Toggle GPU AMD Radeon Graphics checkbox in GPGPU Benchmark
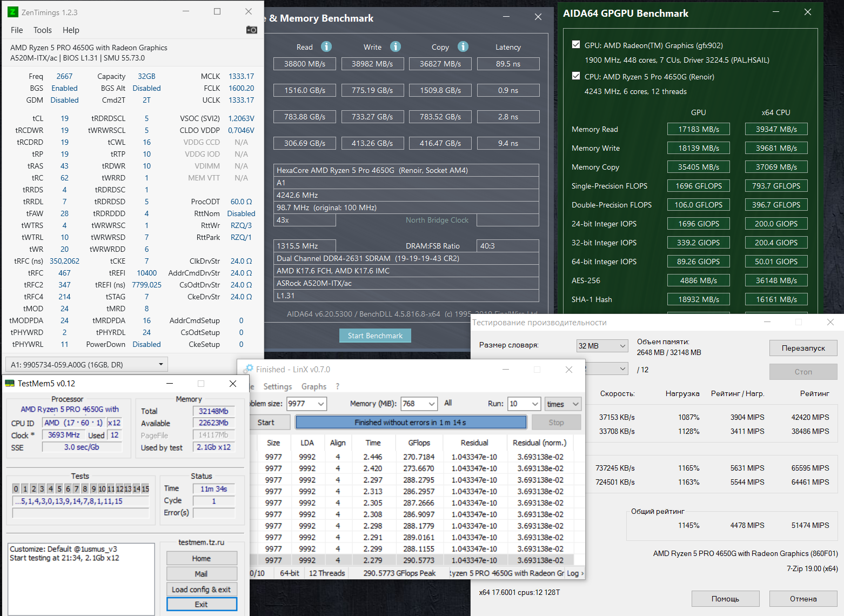844x616 pixels. pyautogui.click(x=576, y=45)
